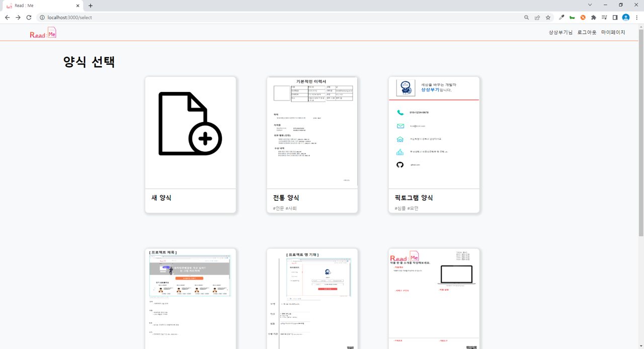Click the site information icon in the address bar
Image resolution: width=644 pixels, height=349 pixels.
pos(42,18)
